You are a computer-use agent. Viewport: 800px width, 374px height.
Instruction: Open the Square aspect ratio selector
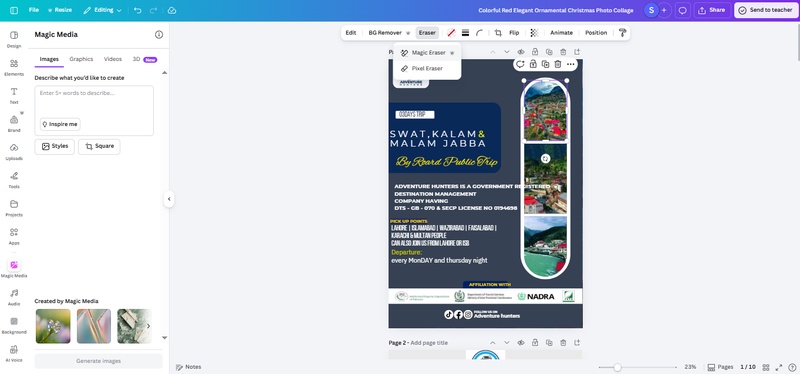99,146
